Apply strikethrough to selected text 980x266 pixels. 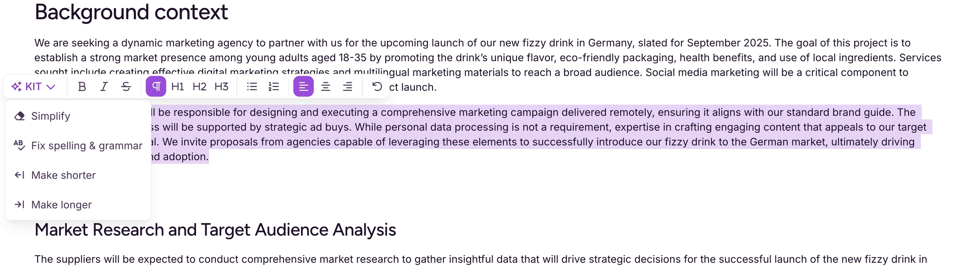pos(126,87)
